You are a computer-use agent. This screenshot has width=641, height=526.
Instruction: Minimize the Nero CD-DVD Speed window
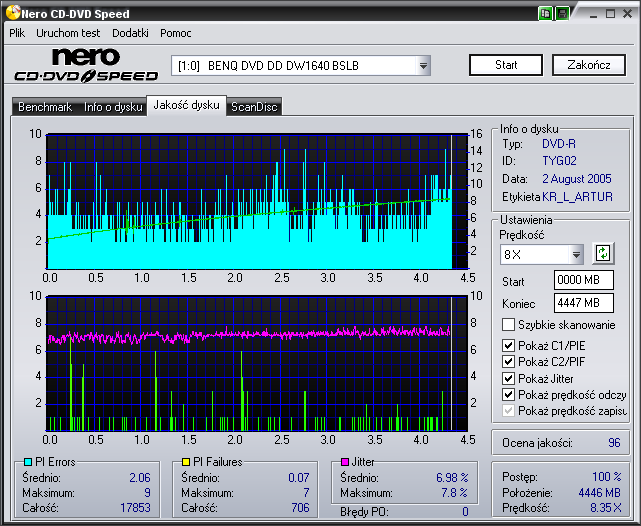(x=594, y=14)
